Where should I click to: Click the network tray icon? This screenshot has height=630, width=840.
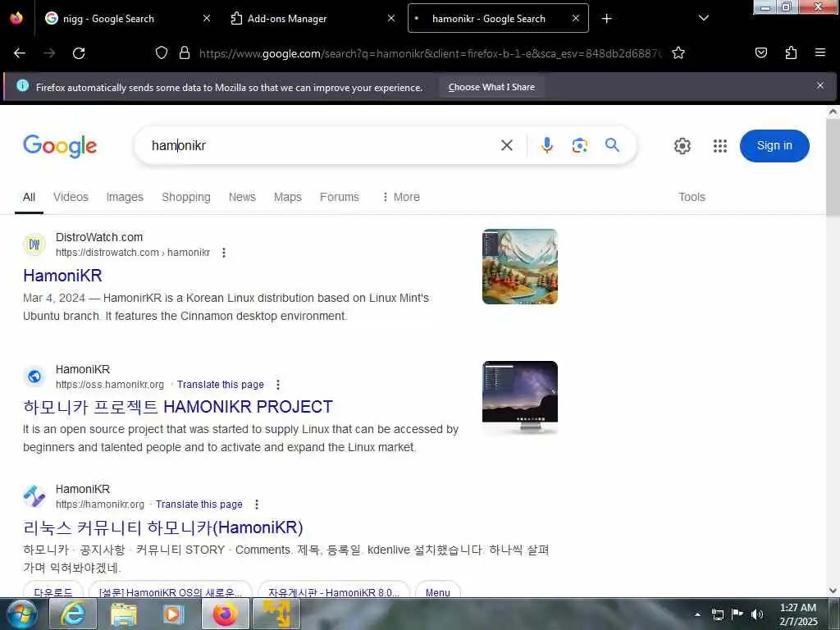(x=717, y=614)
